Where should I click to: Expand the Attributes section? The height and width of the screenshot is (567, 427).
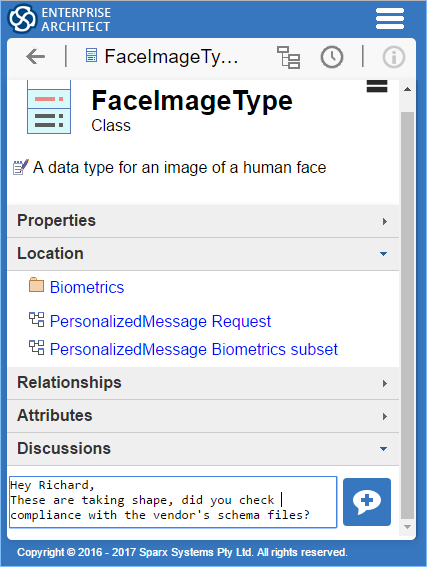(203, 416)
